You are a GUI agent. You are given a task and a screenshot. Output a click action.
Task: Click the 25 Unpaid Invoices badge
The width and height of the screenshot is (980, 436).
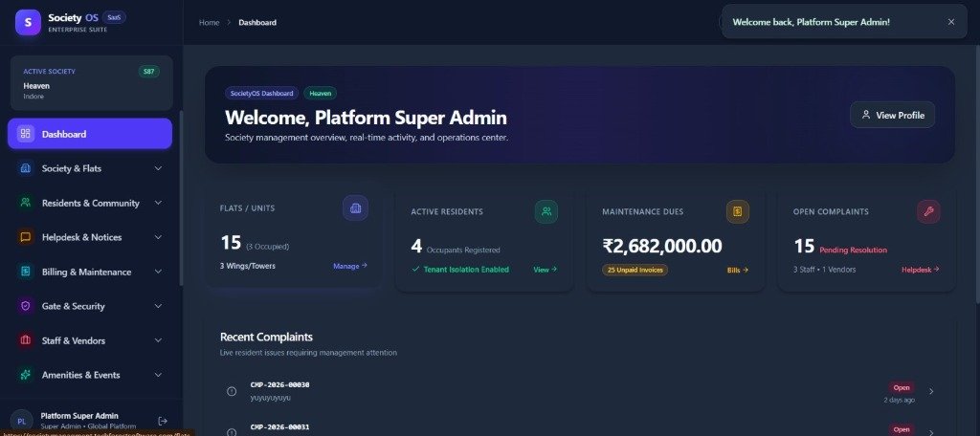635,270
